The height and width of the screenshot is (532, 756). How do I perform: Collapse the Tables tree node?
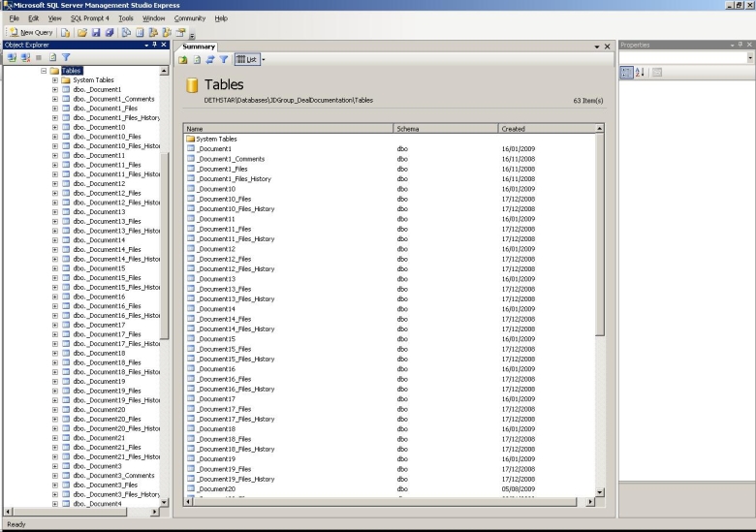coord(44,71)
